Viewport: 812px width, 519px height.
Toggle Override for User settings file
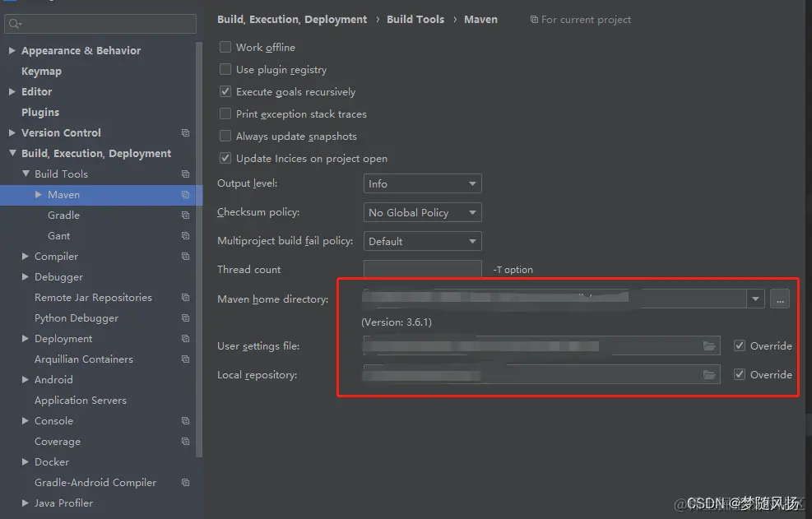740,346
